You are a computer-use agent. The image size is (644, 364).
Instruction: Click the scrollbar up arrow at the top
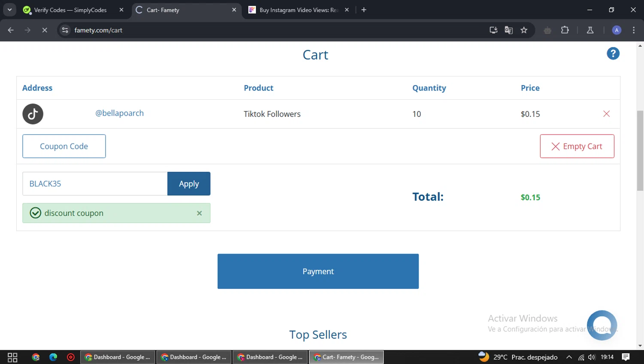click(x=640, y=45)
